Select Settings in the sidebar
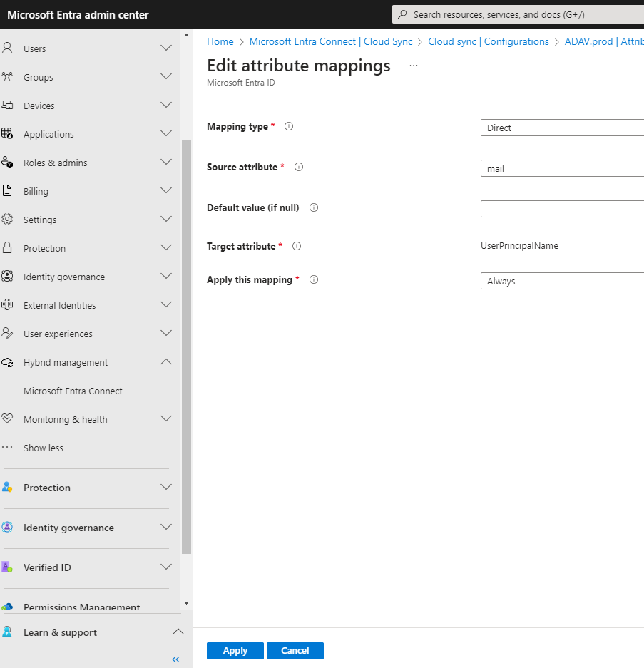The height and width of the screenshot is (668, 644). click(40, 220)
